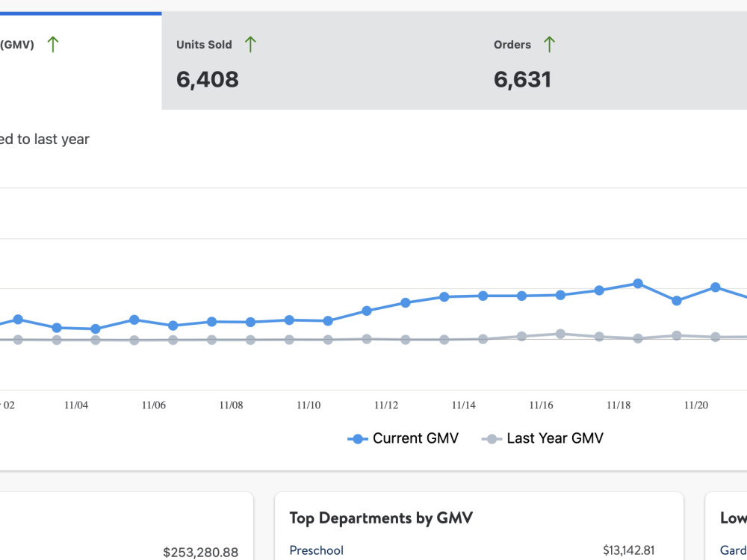Click the green arrow next to Units Sold
This screenshot has width=747, height=560.
tap(250, 44)
